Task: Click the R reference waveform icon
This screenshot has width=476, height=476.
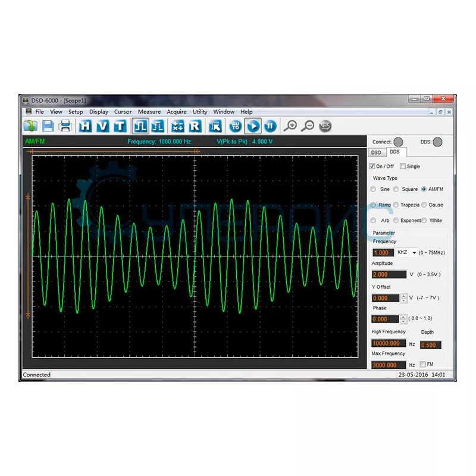Action: 195,126
